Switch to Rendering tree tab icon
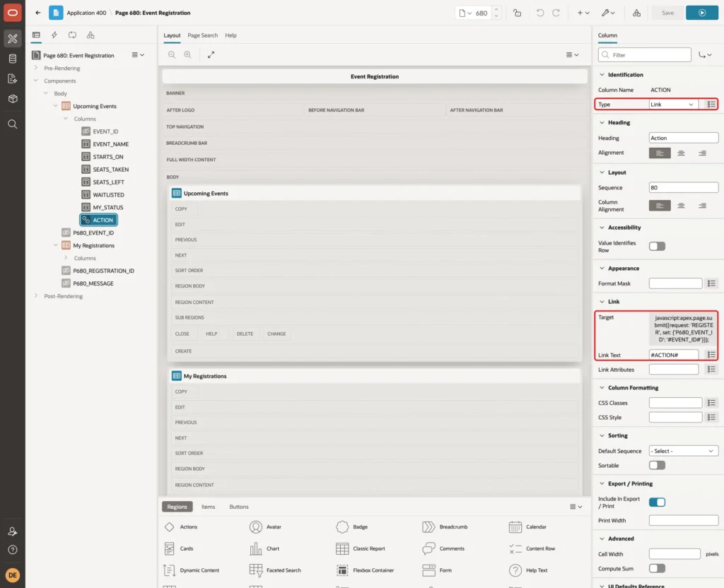Viewport: 724px width, 588px height. 36,35
